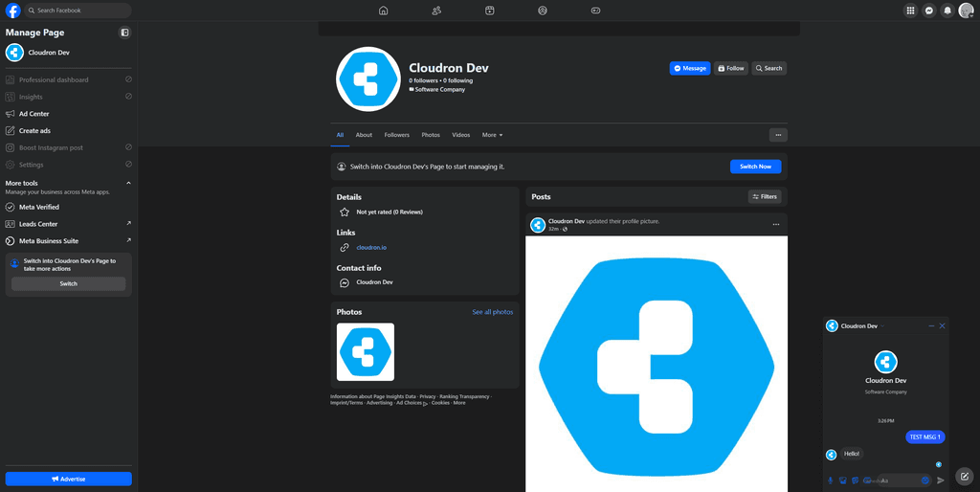Open the page options ellipsis button

(x=777, y=135)
